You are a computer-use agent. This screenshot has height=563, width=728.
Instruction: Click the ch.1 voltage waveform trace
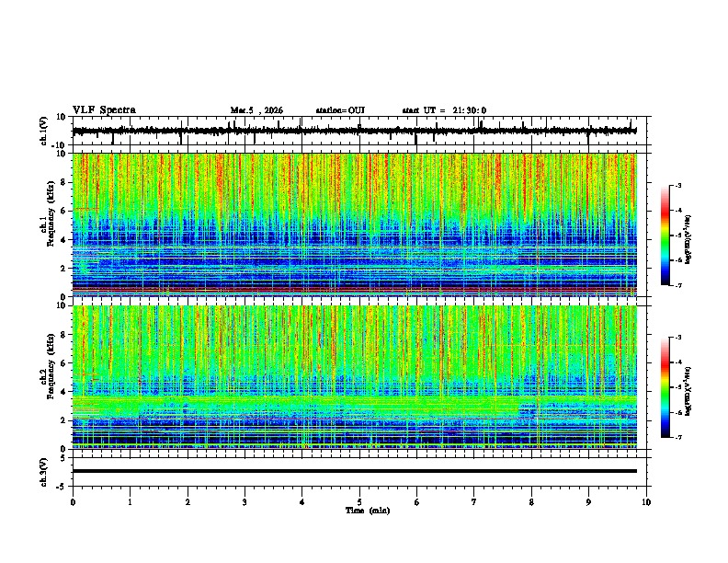point(354,131)
